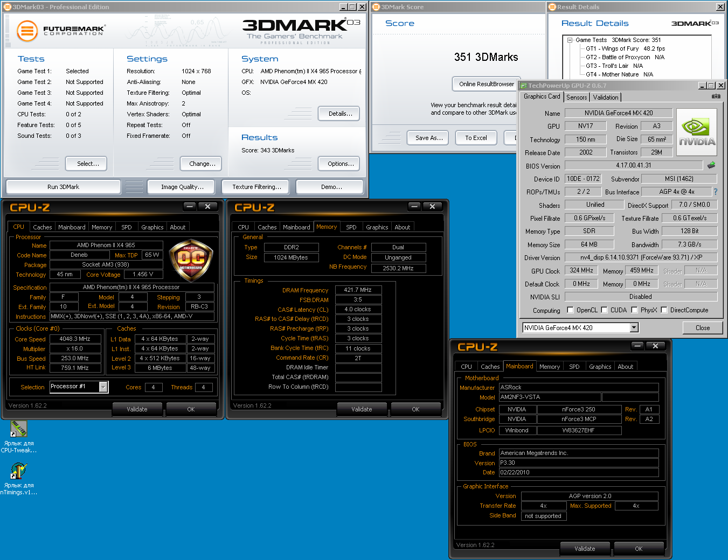Click the GPU-Z title bar icon
728x560 pixels.
click(x=523, y=86)
